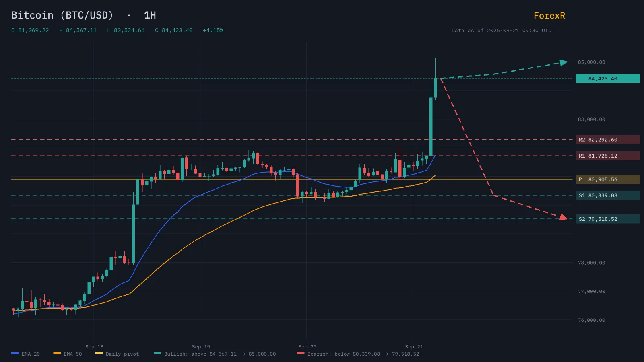Select the 1H timeframe label

pos(150,15)
